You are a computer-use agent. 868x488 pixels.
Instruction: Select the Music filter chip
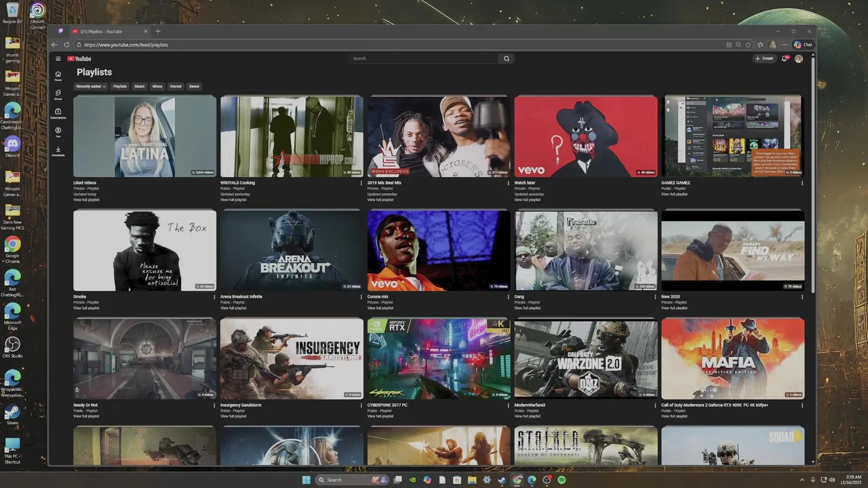click(140, 86)
